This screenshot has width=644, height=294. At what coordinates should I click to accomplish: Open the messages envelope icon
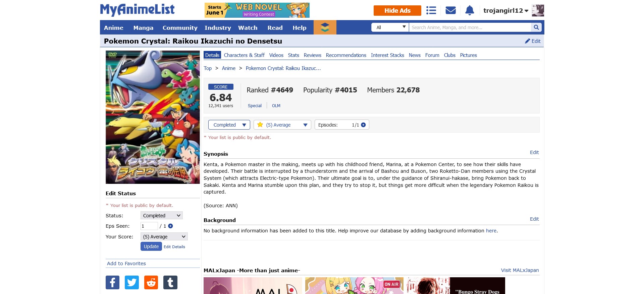(x=450, y=10)
